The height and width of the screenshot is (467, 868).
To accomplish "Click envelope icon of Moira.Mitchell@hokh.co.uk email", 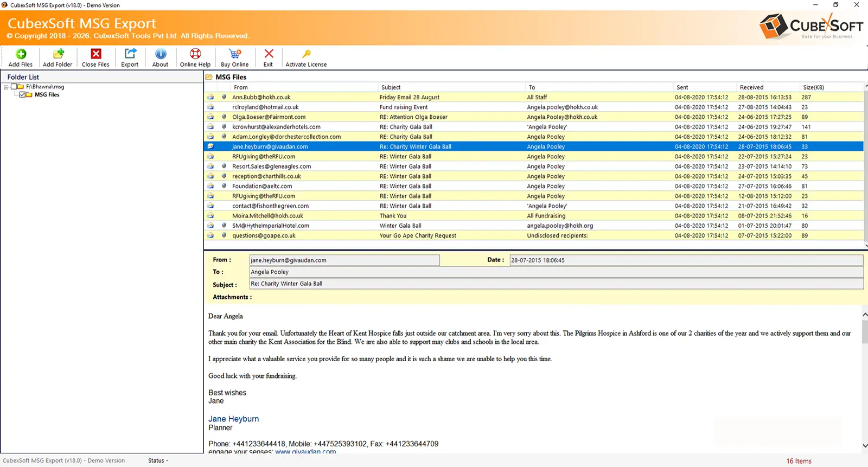I will [210, 215].
